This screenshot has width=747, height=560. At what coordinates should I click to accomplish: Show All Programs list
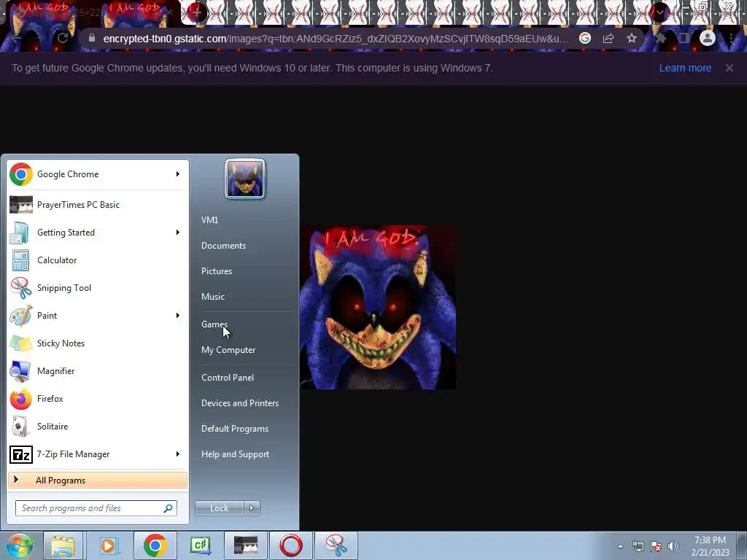point(97,481)
